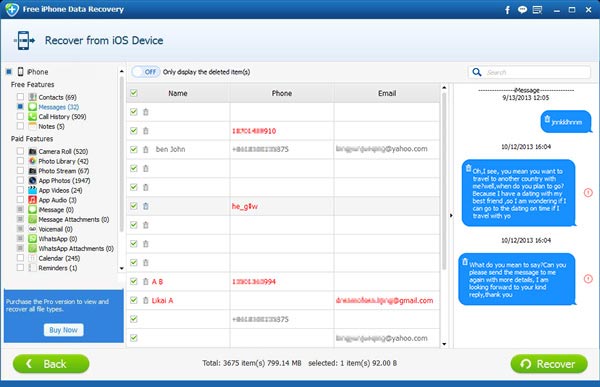
Task: Check the Contacts (69) checkbox
Action: point(20,97)
